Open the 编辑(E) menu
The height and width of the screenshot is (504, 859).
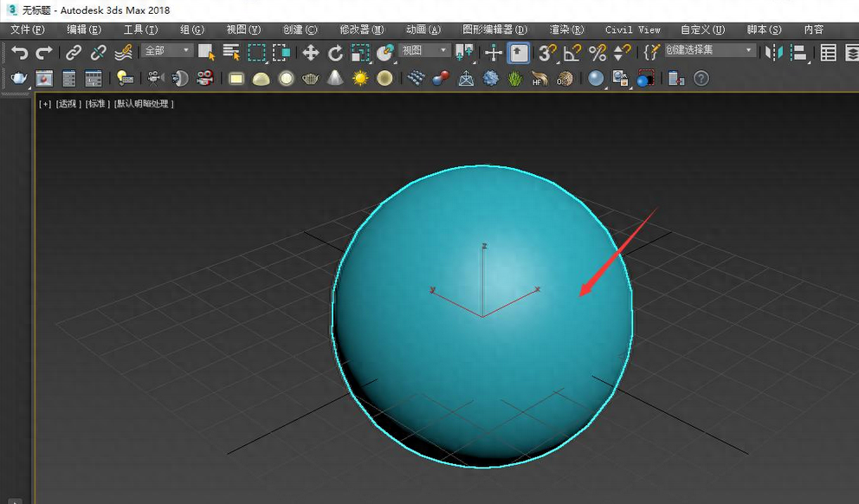(84, 29)
